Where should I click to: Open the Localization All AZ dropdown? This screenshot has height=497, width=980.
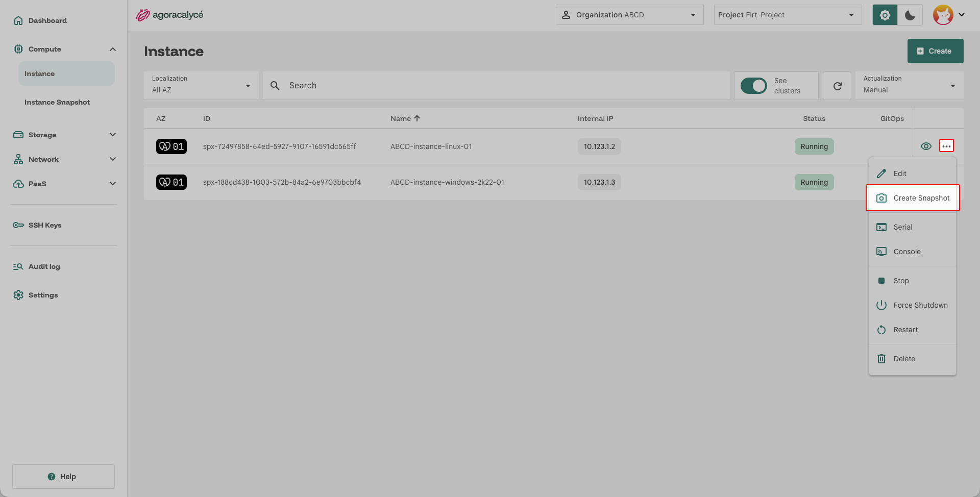click(x=201, y=86)
